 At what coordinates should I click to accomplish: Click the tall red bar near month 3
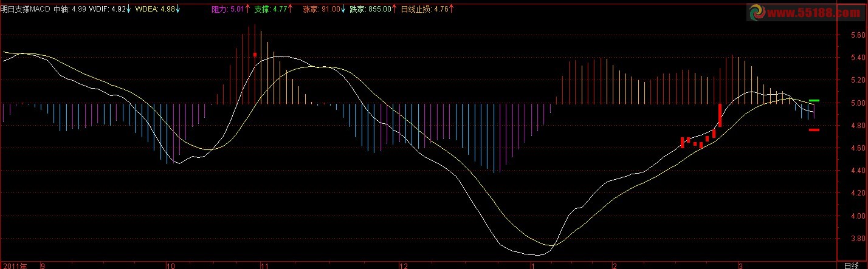[x=720, y=115]
